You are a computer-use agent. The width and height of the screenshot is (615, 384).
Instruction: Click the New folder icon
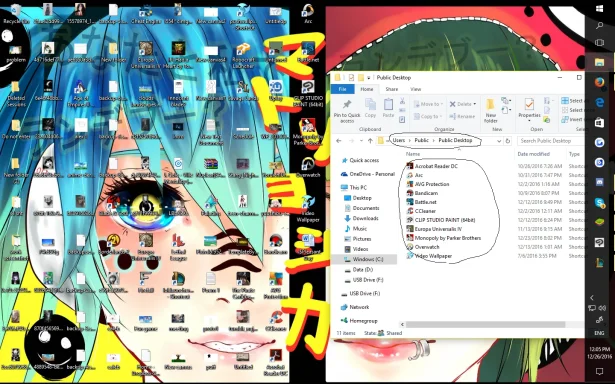pyautogui.click(x=490, y=105)
